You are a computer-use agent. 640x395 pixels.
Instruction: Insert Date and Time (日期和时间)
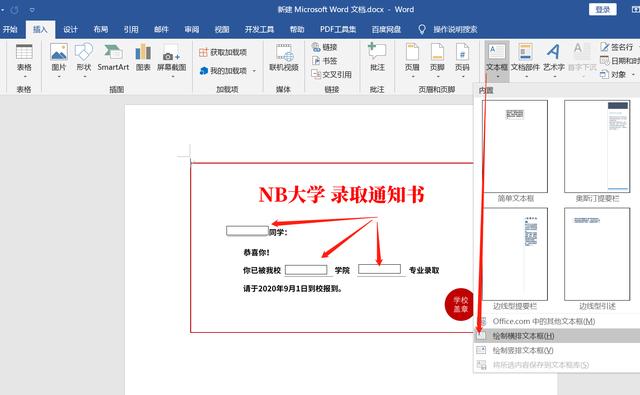[x=620, y=60]
